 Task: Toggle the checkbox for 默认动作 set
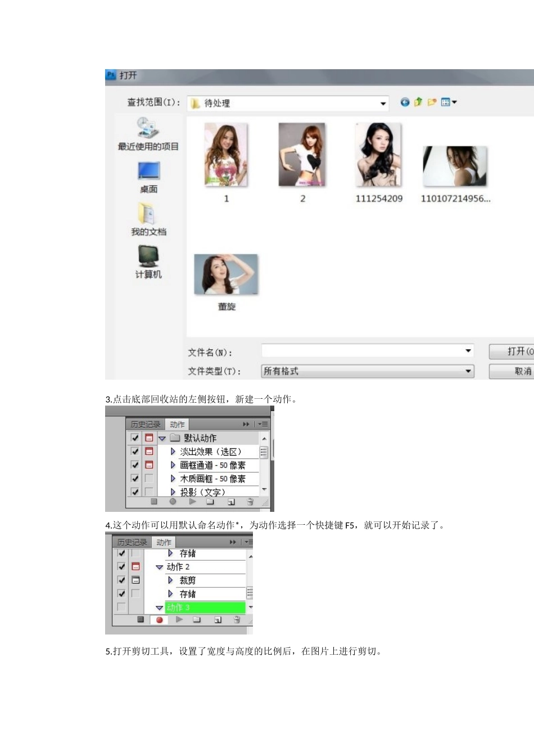pos(135,438)
